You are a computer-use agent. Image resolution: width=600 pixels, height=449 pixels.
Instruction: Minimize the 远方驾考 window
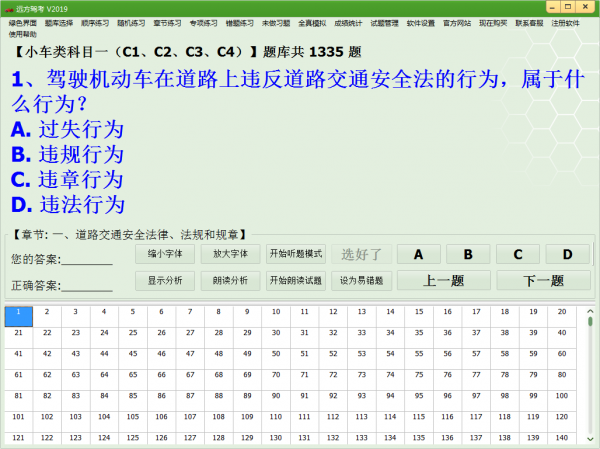pyautogui.click(x=553, y=7)
